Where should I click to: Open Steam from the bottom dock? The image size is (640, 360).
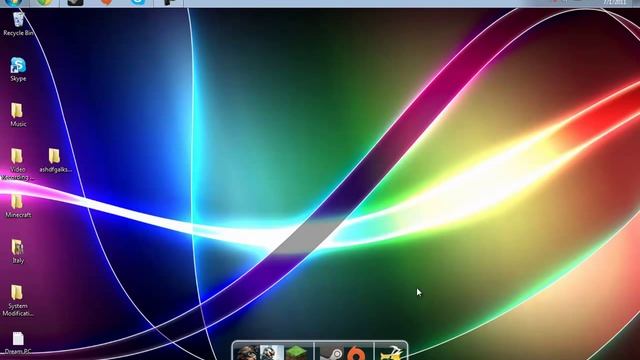[x=331, y=353]
